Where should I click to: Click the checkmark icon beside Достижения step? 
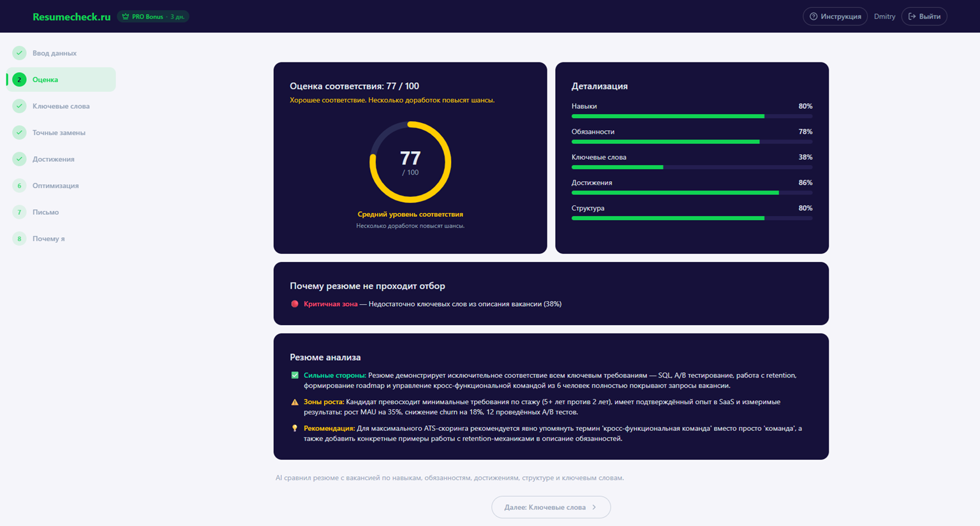(x=19, y=159)
